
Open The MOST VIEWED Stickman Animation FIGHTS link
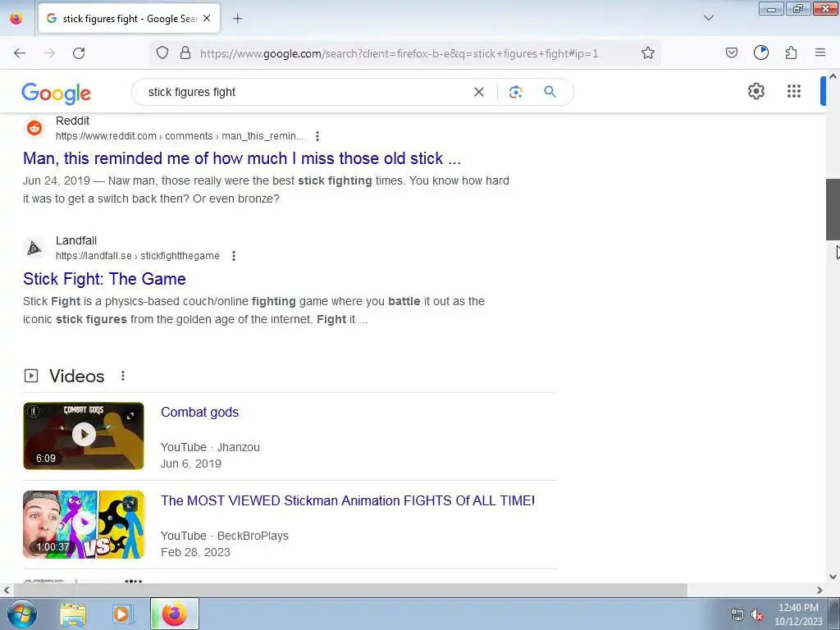(x=348, y=500)
